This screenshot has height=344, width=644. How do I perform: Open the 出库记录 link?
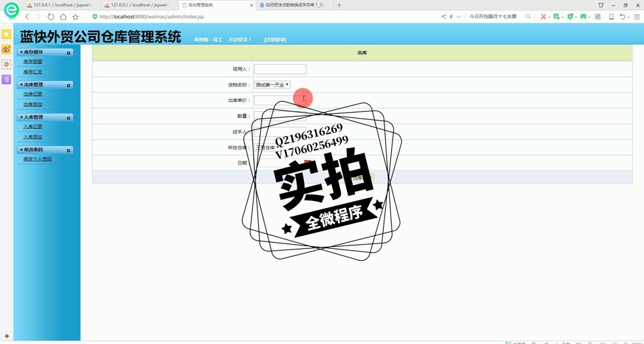pyautogui.click(x=33, y=95)
